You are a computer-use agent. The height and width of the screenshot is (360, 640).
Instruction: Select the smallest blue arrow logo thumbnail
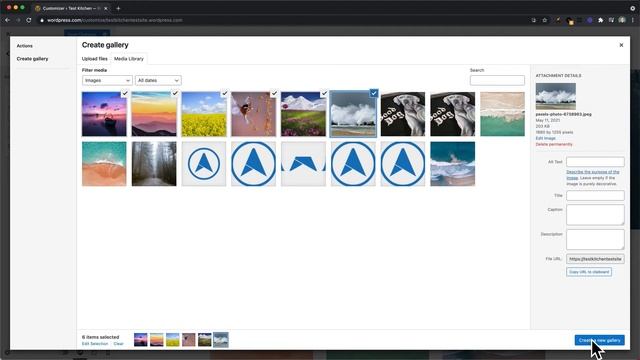tap(204, 164)
